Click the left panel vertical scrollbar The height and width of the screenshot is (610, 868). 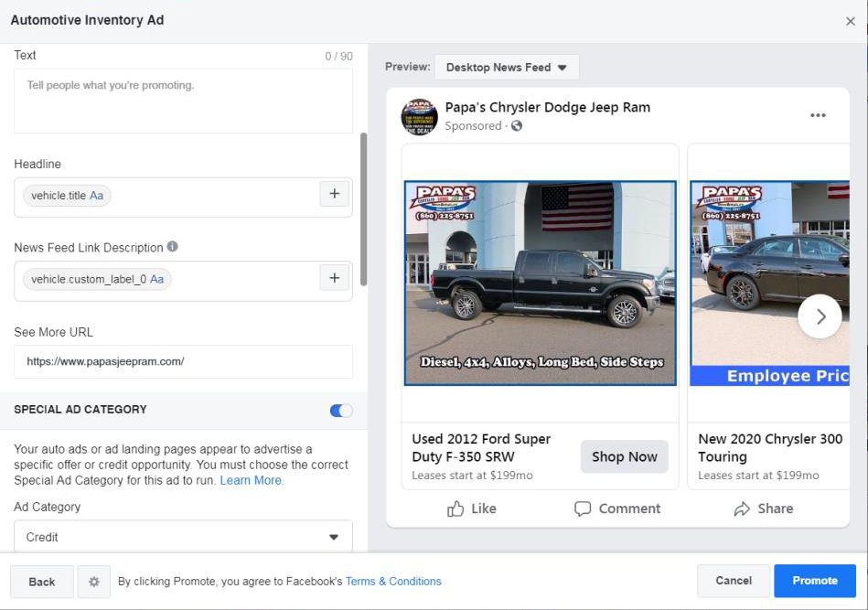[x=364, y=209]
